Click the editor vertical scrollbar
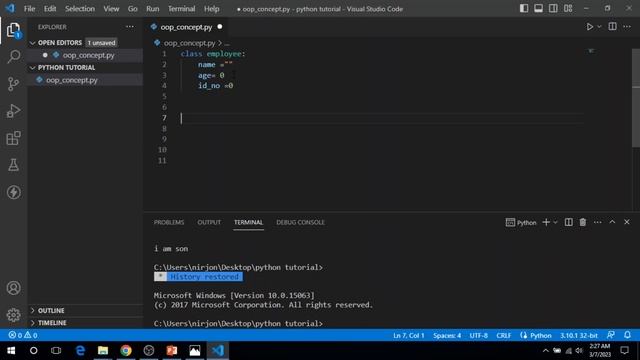Screen dimensions: 640x360 [x=636, y=98]
